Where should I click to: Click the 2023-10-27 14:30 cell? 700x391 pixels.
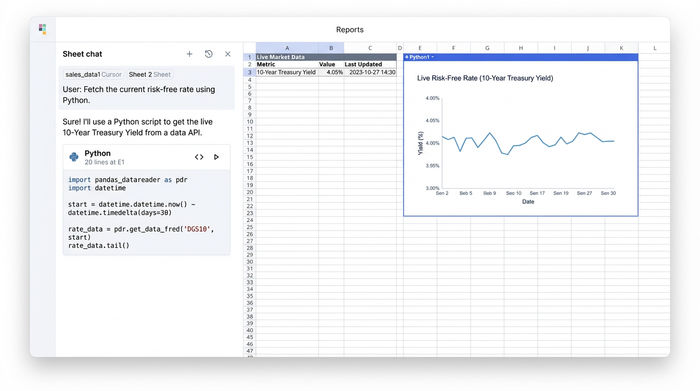click(370, 72)
